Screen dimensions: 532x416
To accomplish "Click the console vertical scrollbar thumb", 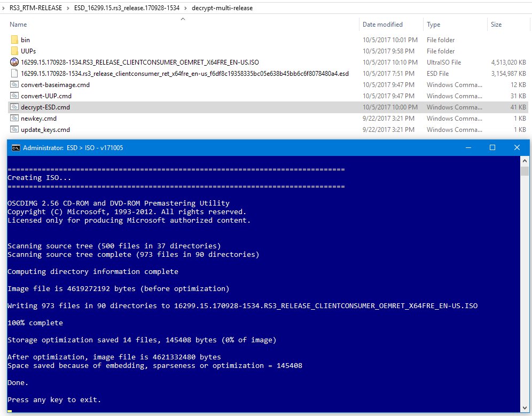I will tap(525, 171).
